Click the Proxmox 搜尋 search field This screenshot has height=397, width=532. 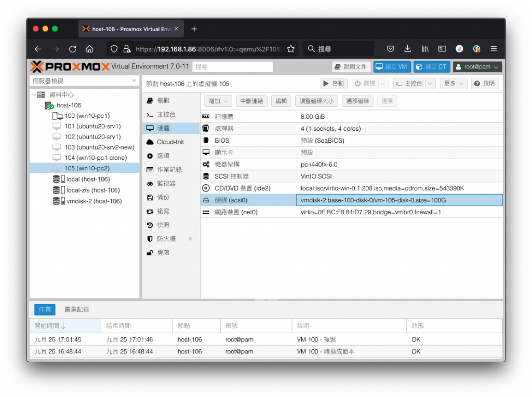tap(232, 67)
